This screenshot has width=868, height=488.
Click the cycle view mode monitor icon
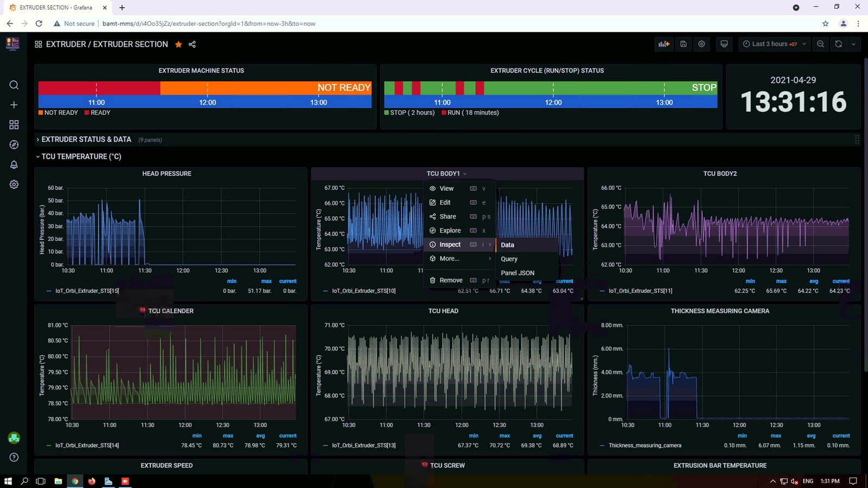(724, 44)
